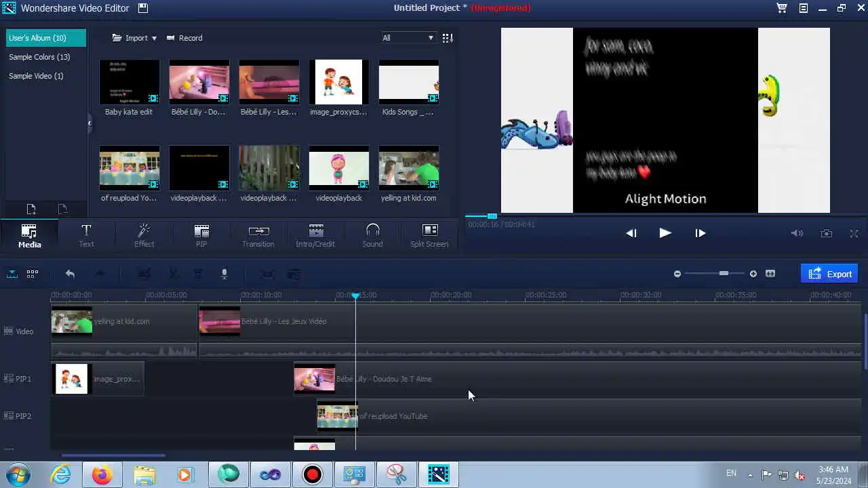Screen dimensions: 868x488
Task: Select the Kids Songs media thumbnail
Action: (x=408, y=82)
